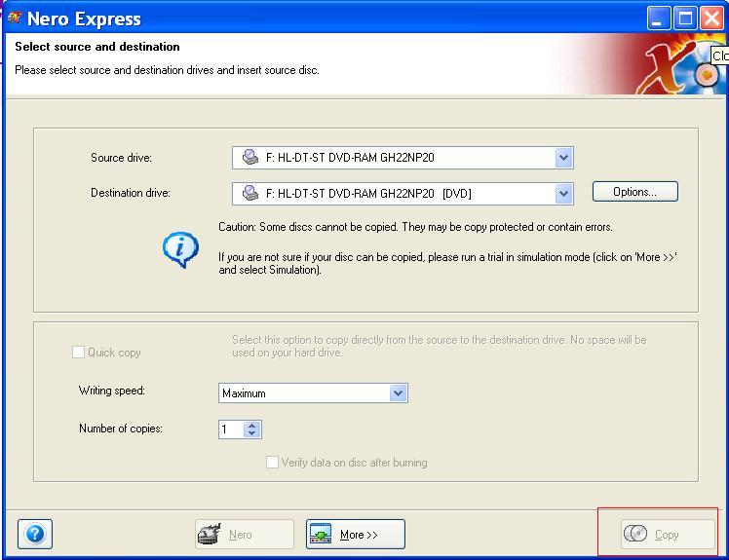Open the Options... button

pyautogui.click(x=635, y=192)
